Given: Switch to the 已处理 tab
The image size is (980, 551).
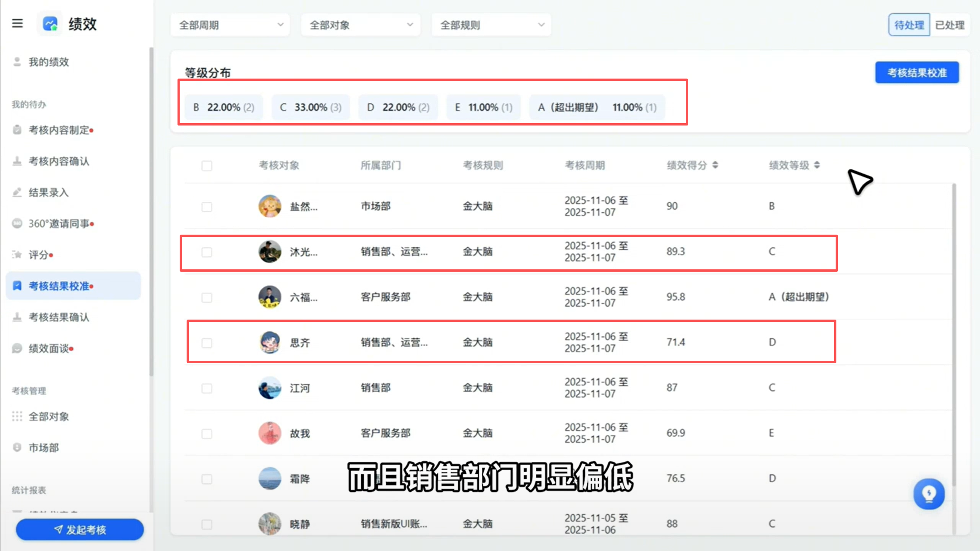Looking at the screenshot, I should (950, 25).
